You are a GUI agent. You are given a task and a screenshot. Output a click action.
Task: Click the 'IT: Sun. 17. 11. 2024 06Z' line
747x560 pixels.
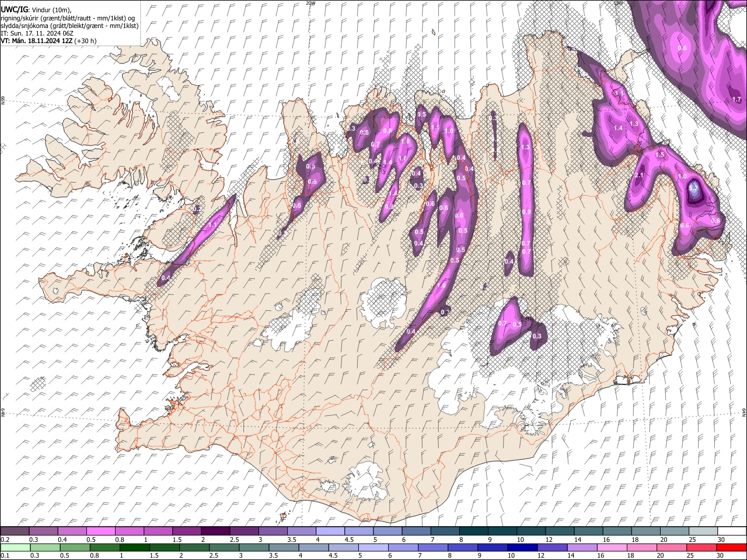[x=37, y=33]
